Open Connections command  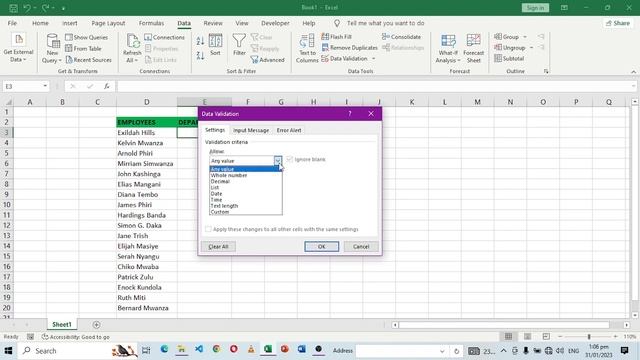(x=164, y=37)
